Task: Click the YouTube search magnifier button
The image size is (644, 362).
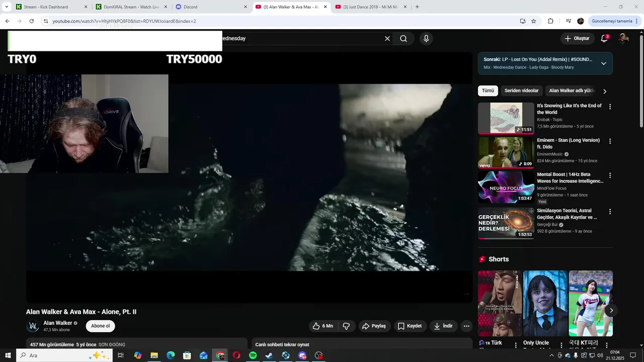Action: (404, 39)
